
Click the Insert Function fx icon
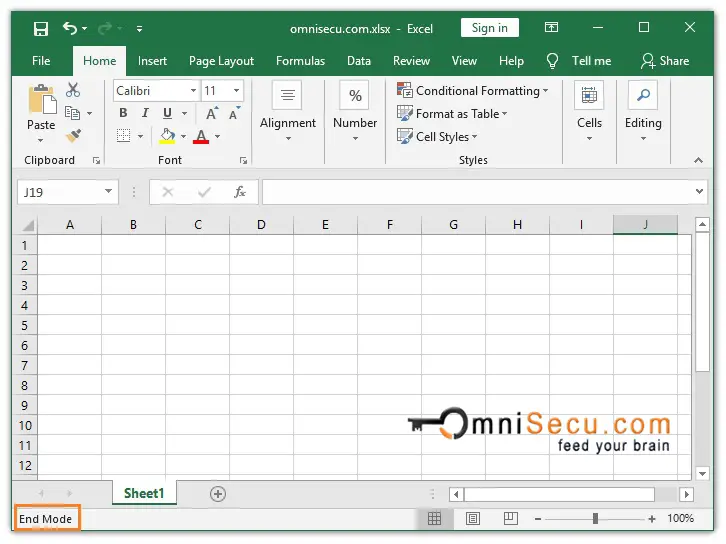click(x=239, y=192)
